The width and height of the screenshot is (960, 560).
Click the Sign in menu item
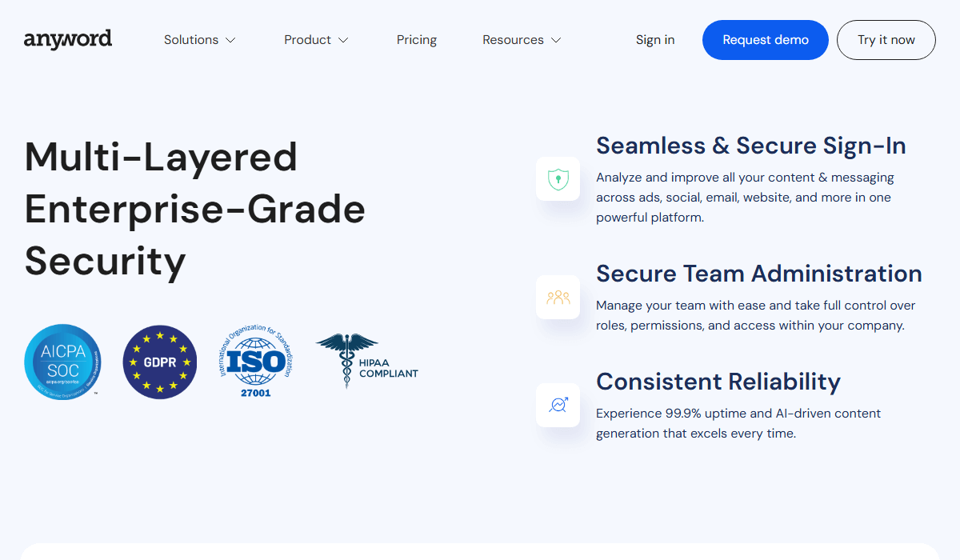point(654,39)
